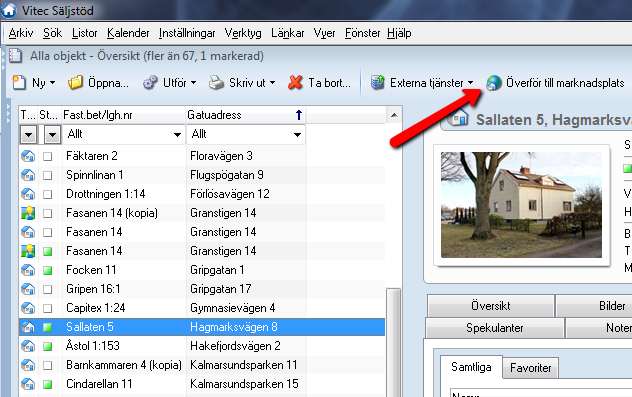Click the house icon beside Sallaten 5 heading

(459, 118)
